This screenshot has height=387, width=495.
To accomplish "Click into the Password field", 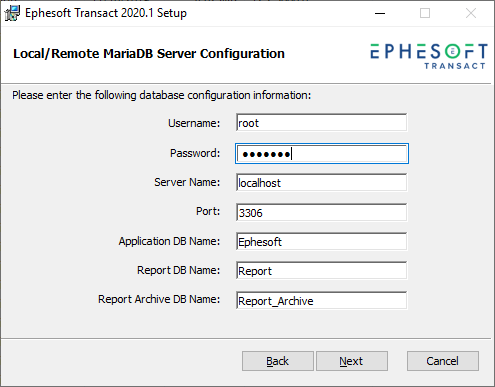I will [322, 154].
